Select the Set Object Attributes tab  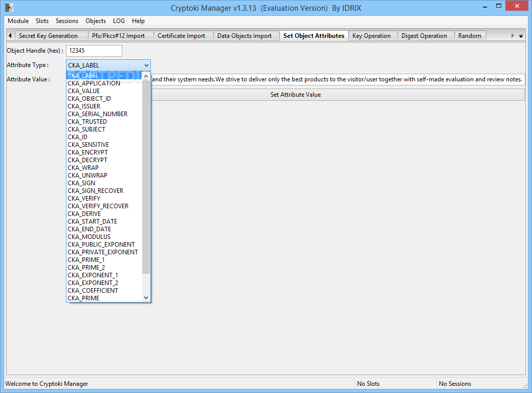314,36
